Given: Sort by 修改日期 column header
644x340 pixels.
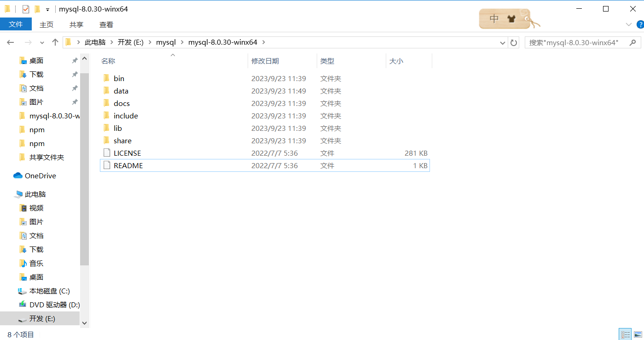Looking at the screenshot, I should point(265,61).
